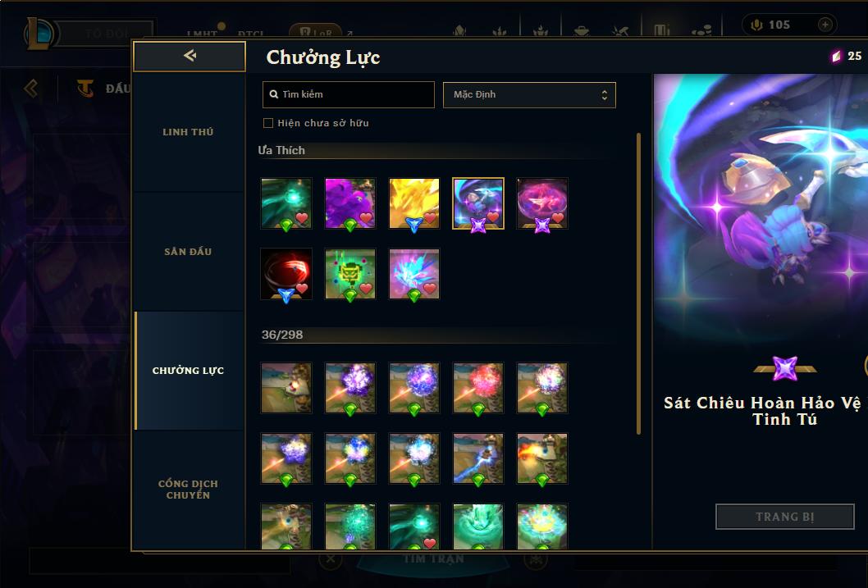
Task: Click the Tìm kiếm search field
Action: point(348,94)
